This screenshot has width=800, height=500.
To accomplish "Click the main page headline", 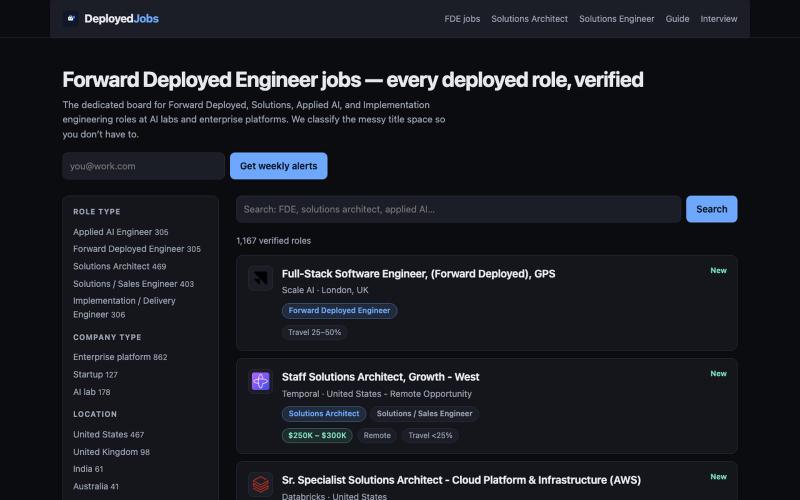I will tap(353, 80).
